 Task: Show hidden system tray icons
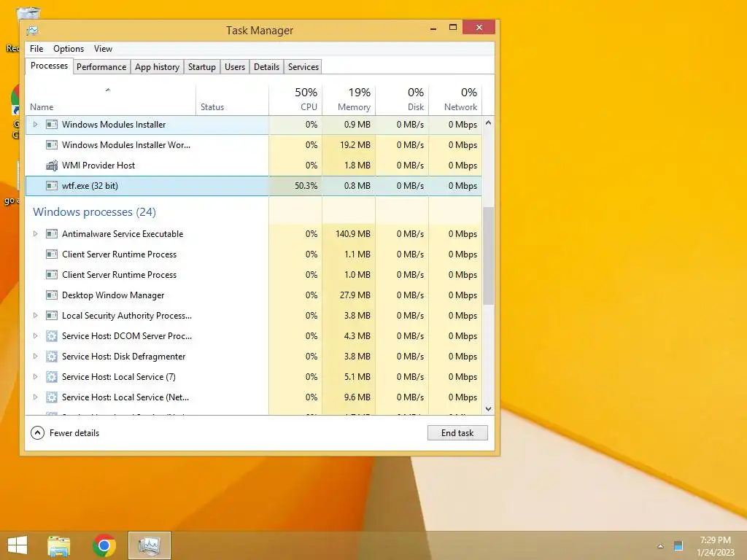click(x=660, y=546)
